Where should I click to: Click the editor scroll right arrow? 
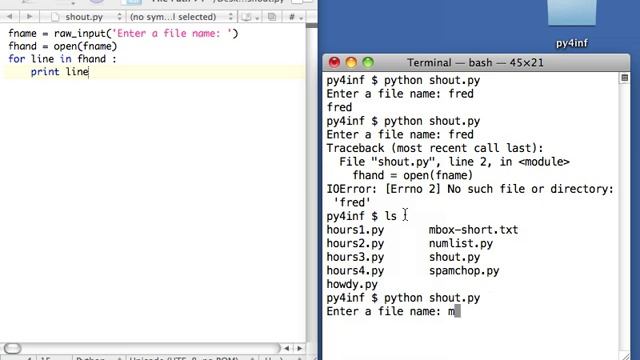pyautogui.click(x=300, y=348)
